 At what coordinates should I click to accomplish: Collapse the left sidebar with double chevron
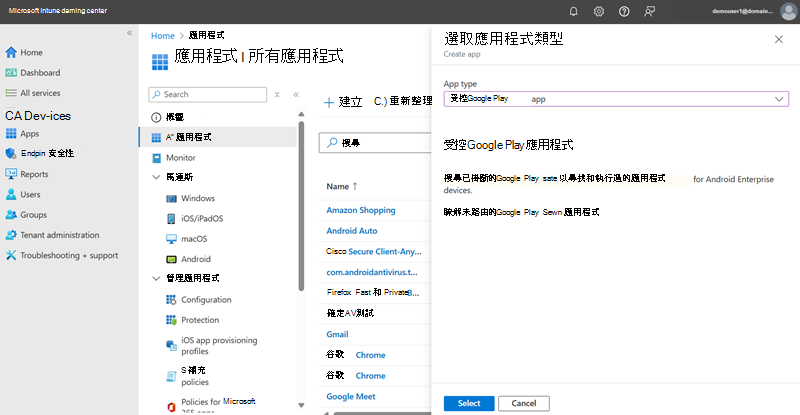coord(130,33)
